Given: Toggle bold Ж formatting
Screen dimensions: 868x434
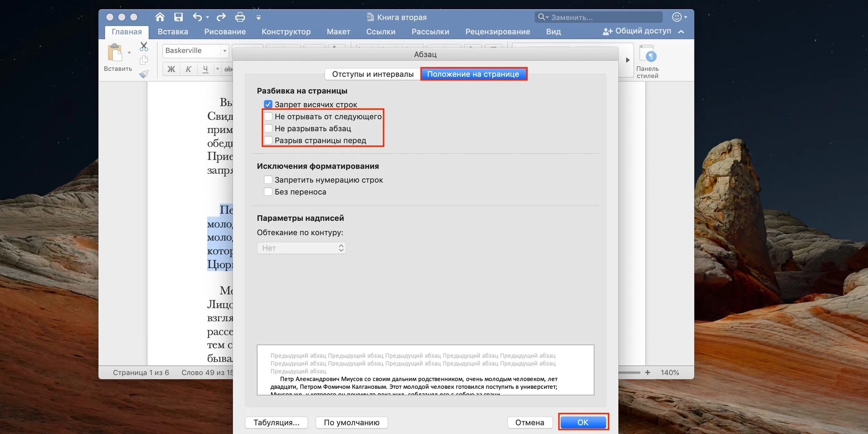Looking at the screenshot, I should click(171, 69).
